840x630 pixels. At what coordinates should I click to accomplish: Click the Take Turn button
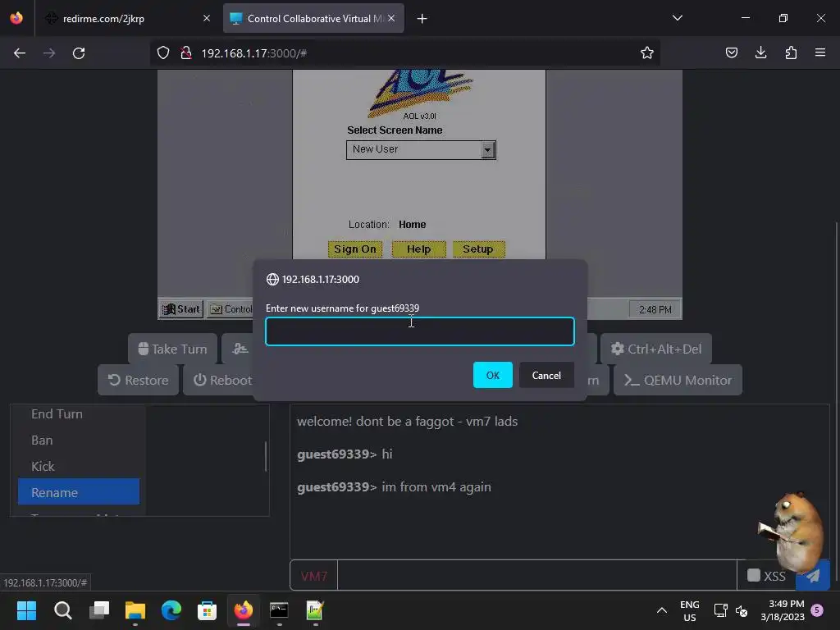tap(172, 349)
